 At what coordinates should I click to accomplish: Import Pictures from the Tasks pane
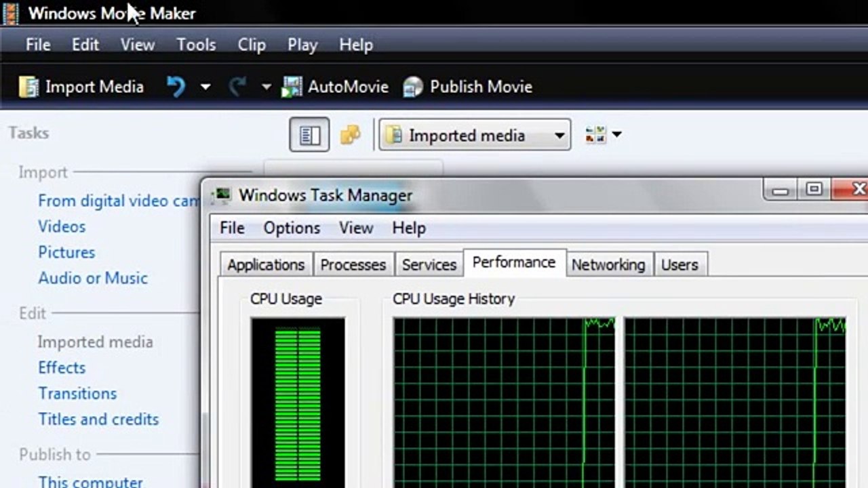(66, 252)
